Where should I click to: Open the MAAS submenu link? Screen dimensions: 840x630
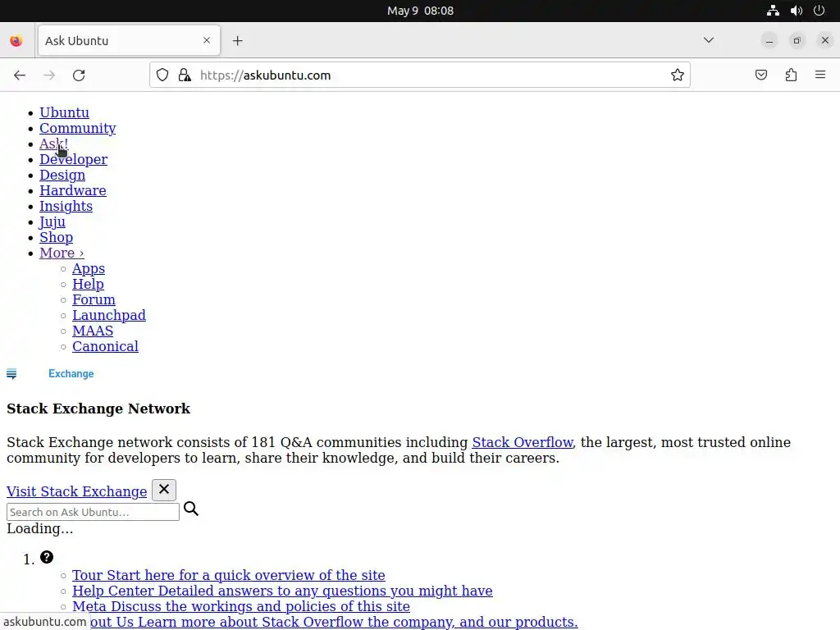(x=93, y=331)
